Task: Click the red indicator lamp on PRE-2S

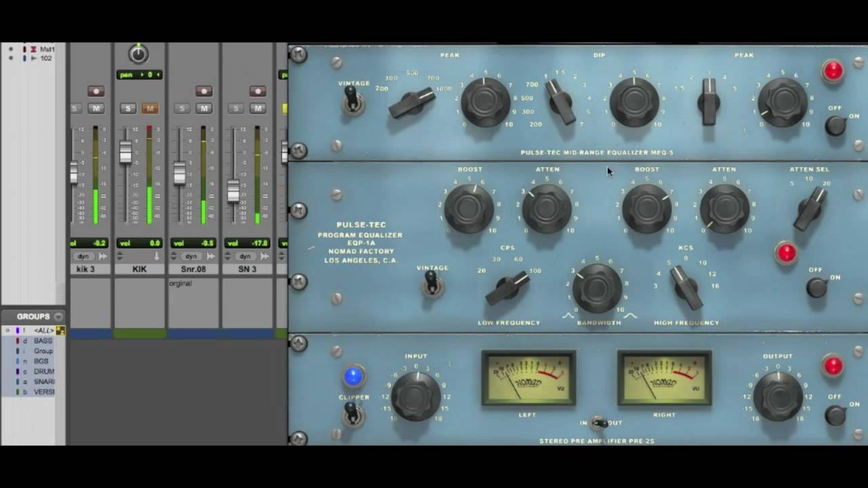Action: (833, 366)
